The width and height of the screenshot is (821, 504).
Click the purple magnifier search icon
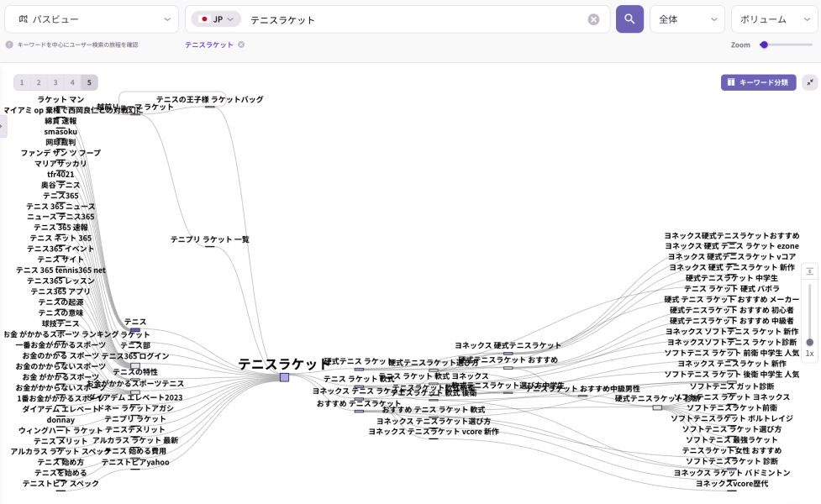[x=629, y=18]
